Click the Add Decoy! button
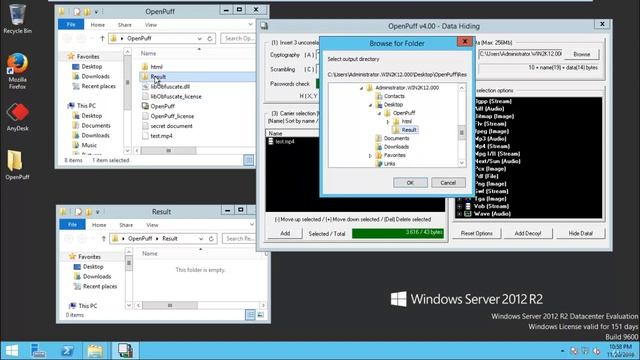The width and height of the screenshot is (640, 360). 527,233
